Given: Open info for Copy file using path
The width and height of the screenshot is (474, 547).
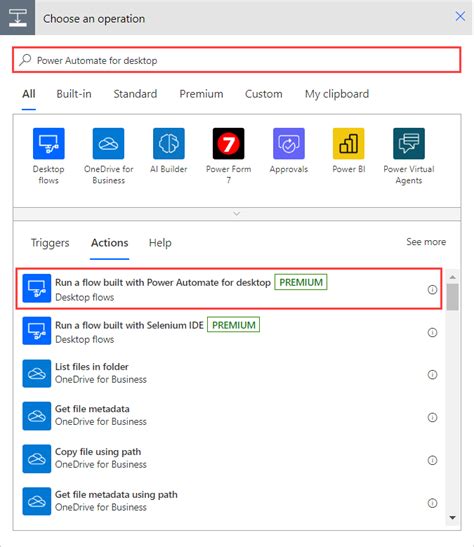Looking at the screenshot, I should coord(432,460).
